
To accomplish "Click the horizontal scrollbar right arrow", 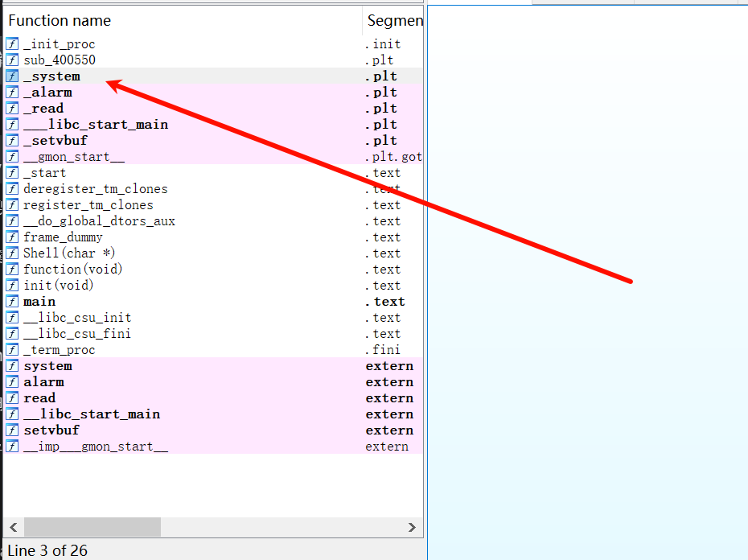I will coord(412,528).
